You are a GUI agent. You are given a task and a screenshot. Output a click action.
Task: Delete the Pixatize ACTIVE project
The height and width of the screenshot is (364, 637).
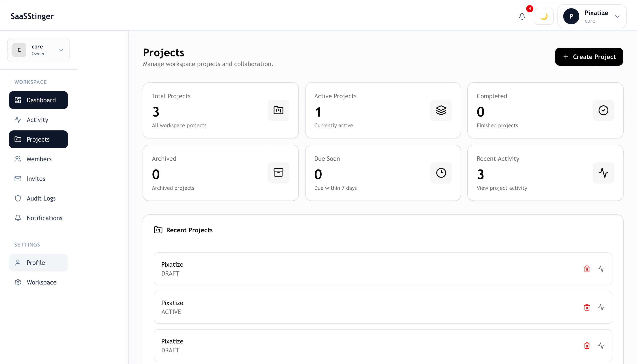click(587, 307)
